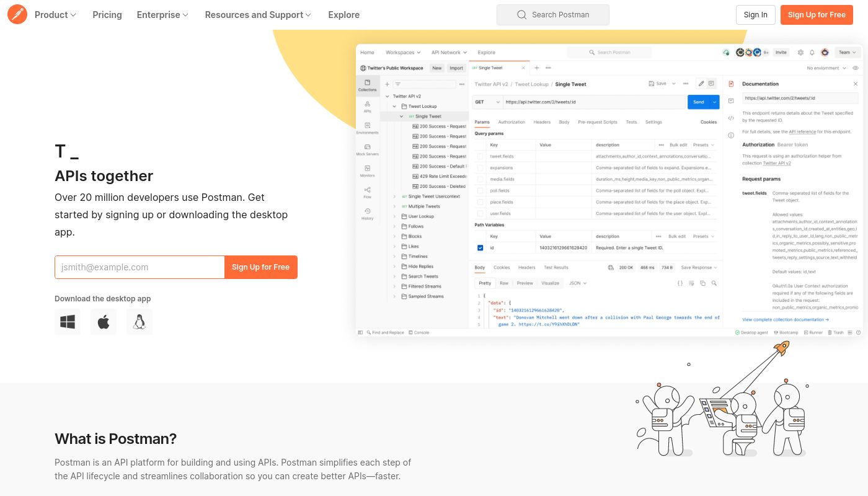Check the media.fields query param checkbox

tap(480, 179)
